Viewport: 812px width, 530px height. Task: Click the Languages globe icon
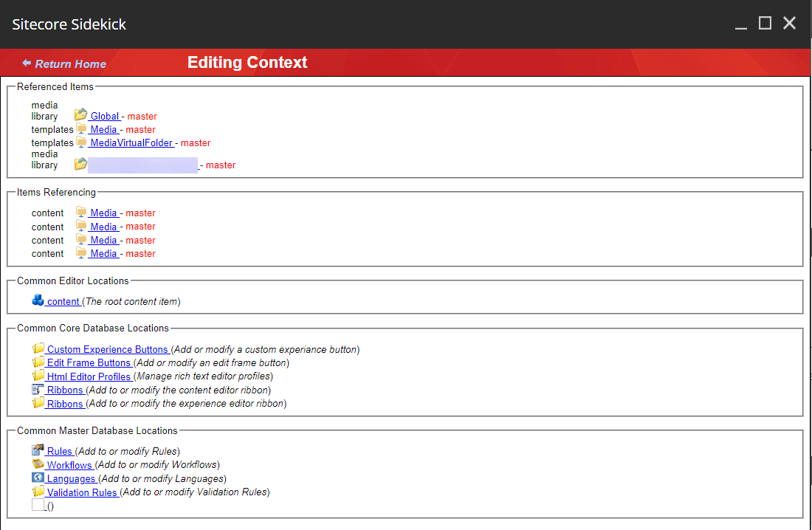click(38, 478)
